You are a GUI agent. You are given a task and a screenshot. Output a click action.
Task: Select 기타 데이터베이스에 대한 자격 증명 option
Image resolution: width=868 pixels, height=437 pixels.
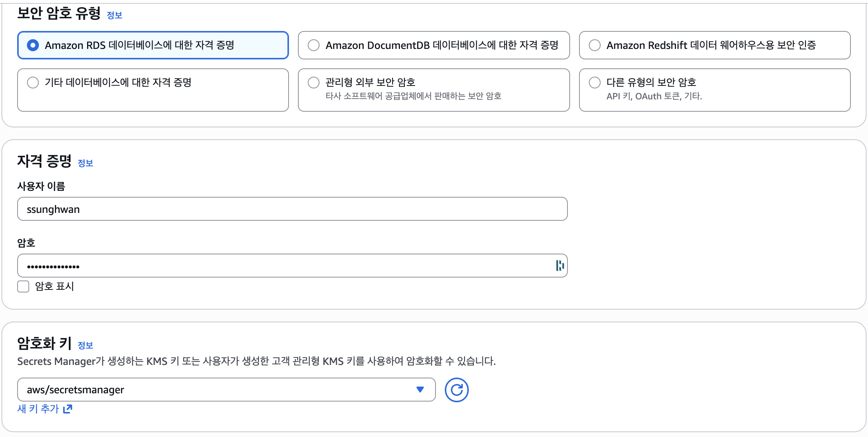(x=153, y=90)
